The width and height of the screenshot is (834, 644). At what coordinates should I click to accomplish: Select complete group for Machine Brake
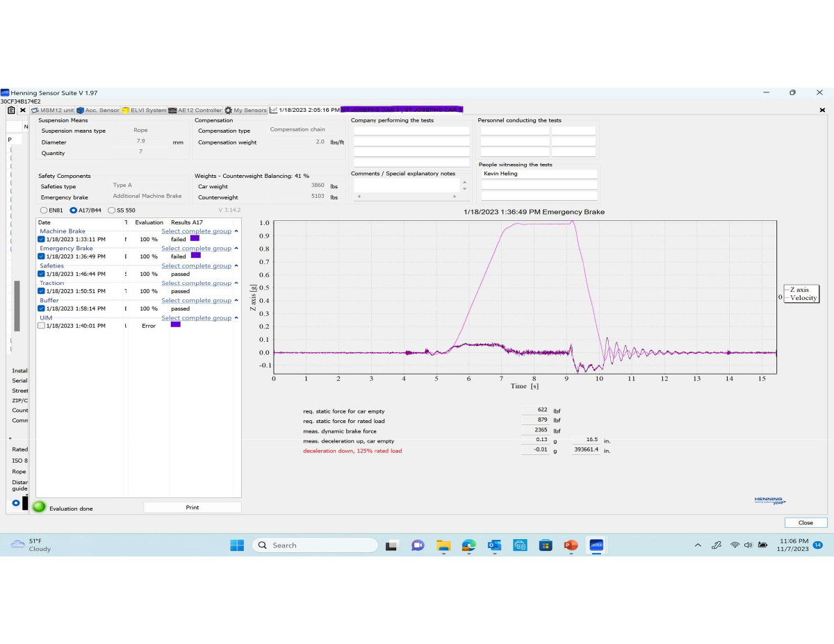[x=196, y=231]
